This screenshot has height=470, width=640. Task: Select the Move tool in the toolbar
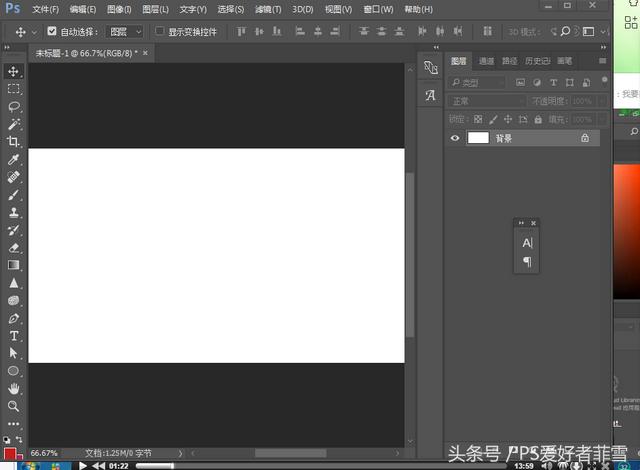(x=14, y=71)
